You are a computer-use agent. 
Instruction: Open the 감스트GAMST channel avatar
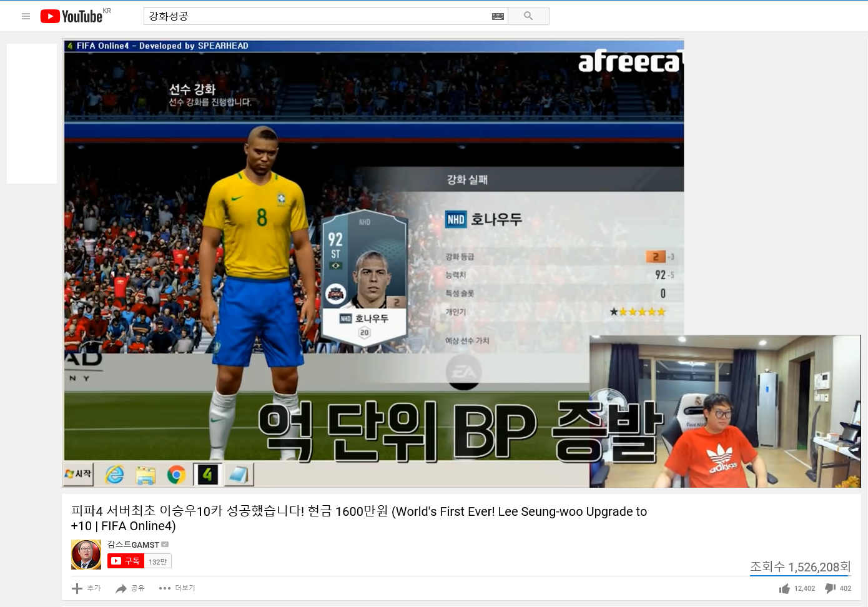tap(86, 555)
